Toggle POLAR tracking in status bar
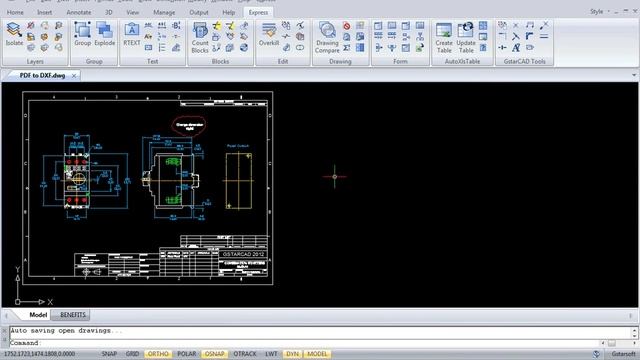 187,354
